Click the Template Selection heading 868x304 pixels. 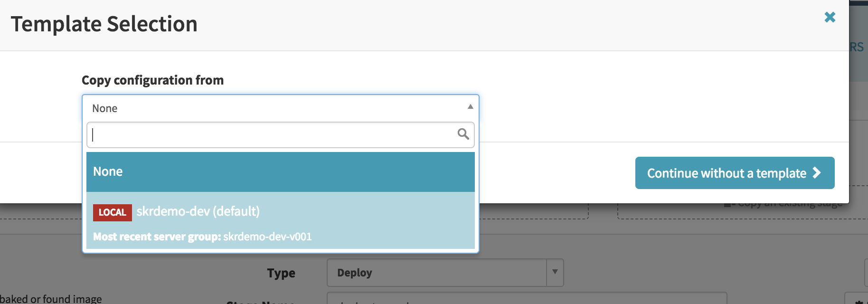tap(104, 24)
